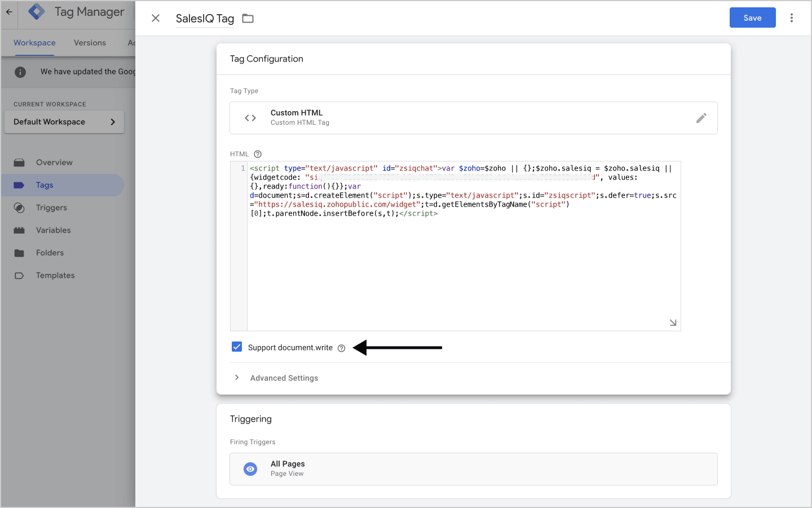Close the SalesIQ Tag editor panel
The image size is (812, 508).
156,18
